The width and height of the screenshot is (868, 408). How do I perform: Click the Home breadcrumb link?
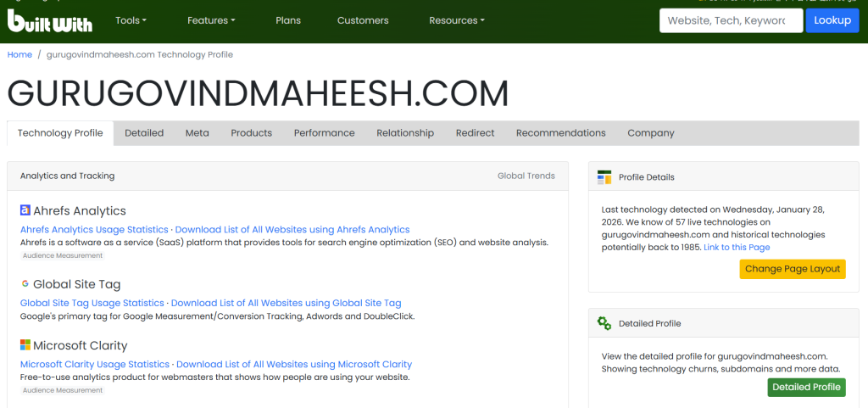point(19,55)
